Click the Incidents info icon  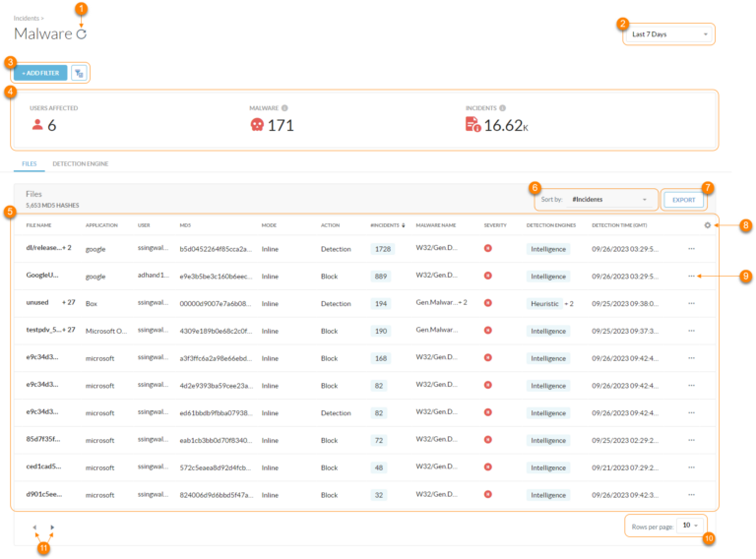(x=502, y=108)
